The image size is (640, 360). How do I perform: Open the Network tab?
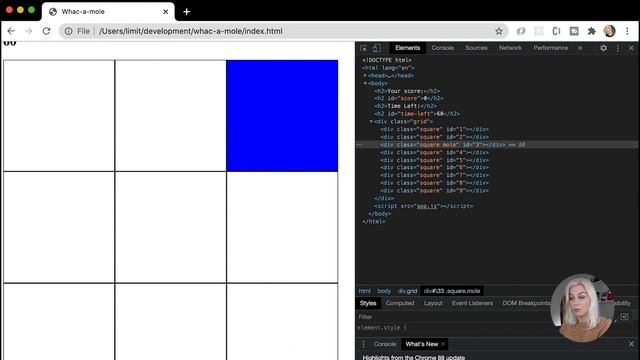coord(510,48)
